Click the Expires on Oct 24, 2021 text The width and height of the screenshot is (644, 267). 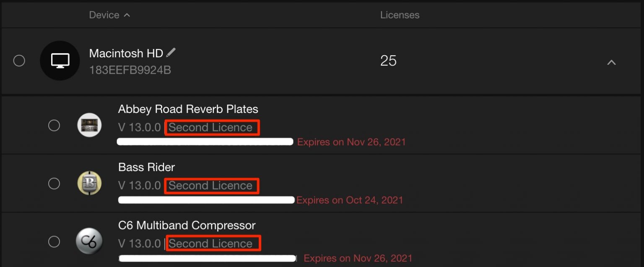[349, 200]
